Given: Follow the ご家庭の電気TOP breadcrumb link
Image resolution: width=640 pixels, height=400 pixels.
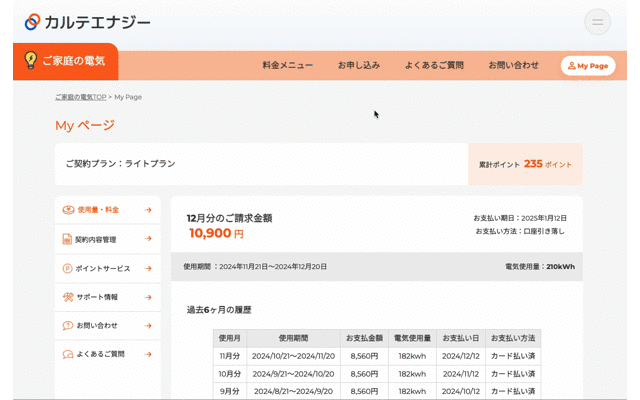Looking at the screenshot, I should coord(80,97).
